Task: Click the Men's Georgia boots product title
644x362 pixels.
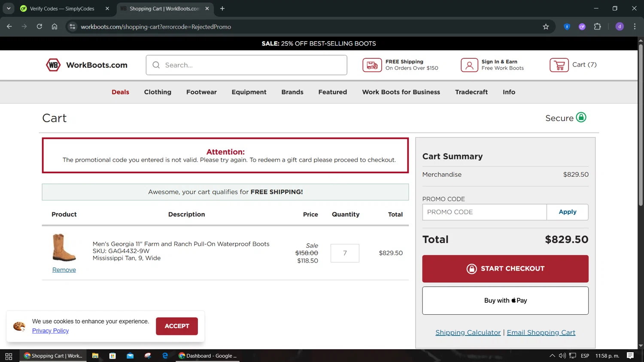Action: tap(181, 244)
